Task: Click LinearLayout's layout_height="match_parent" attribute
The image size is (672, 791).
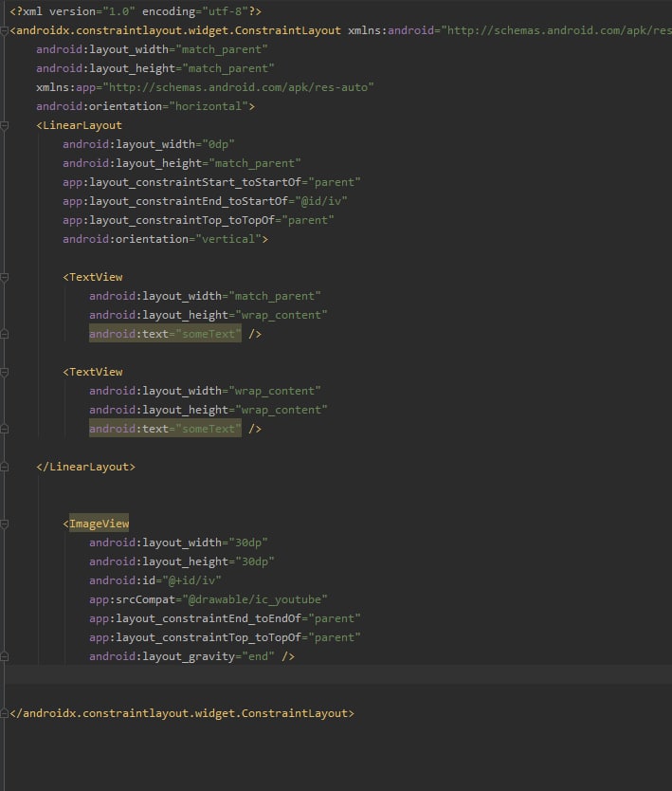Action: coord(182,163)
